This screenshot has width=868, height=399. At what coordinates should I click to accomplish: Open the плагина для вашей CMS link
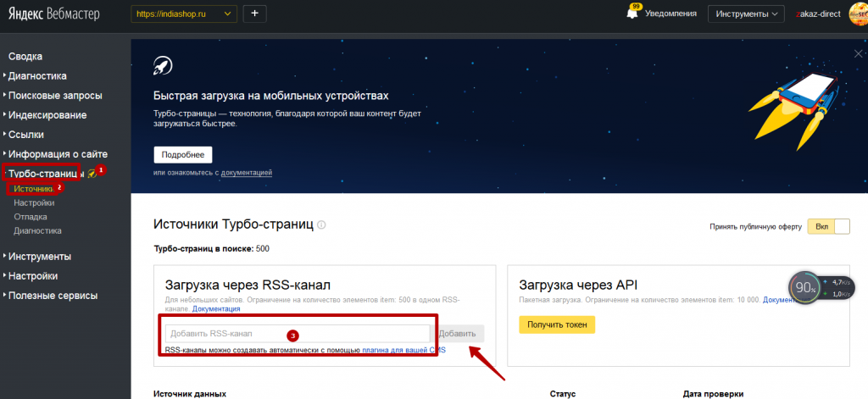tap(403, 349)
